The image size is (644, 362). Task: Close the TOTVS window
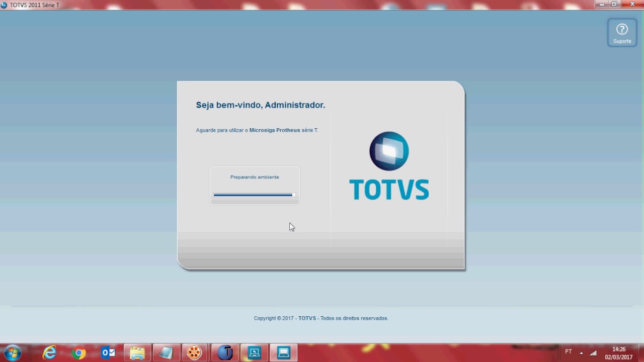[x=632, y=4]
